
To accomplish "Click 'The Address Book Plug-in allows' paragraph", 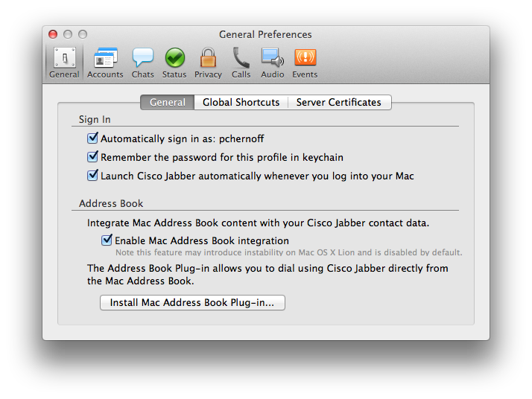I will tap(267, 275).
